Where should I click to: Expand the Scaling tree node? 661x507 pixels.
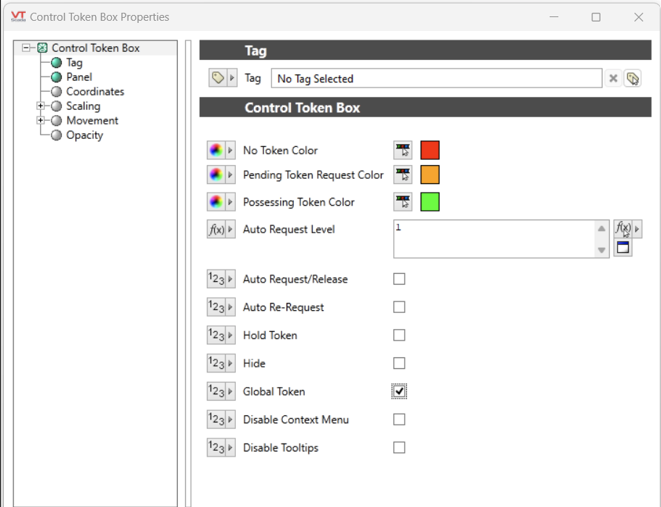point(41,106)
